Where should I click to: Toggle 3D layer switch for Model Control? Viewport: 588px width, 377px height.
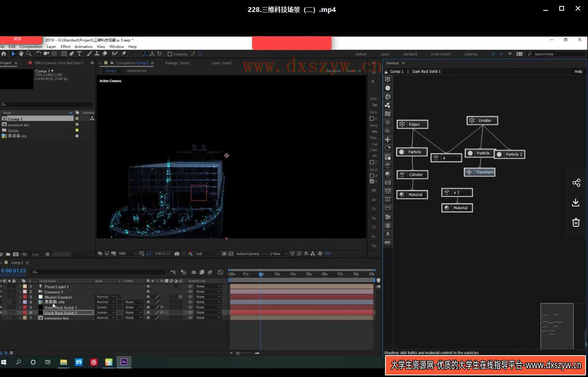click(181, 297)
